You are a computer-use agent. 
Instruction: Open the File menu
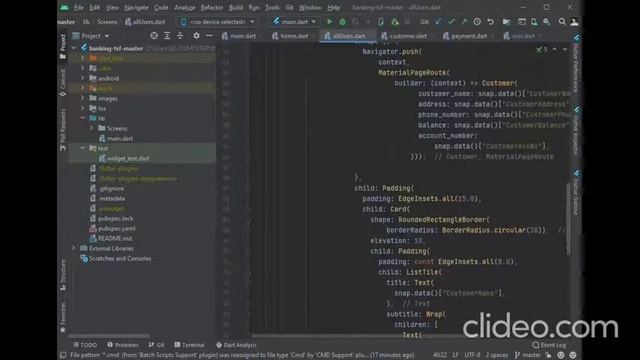click(78, 7)
